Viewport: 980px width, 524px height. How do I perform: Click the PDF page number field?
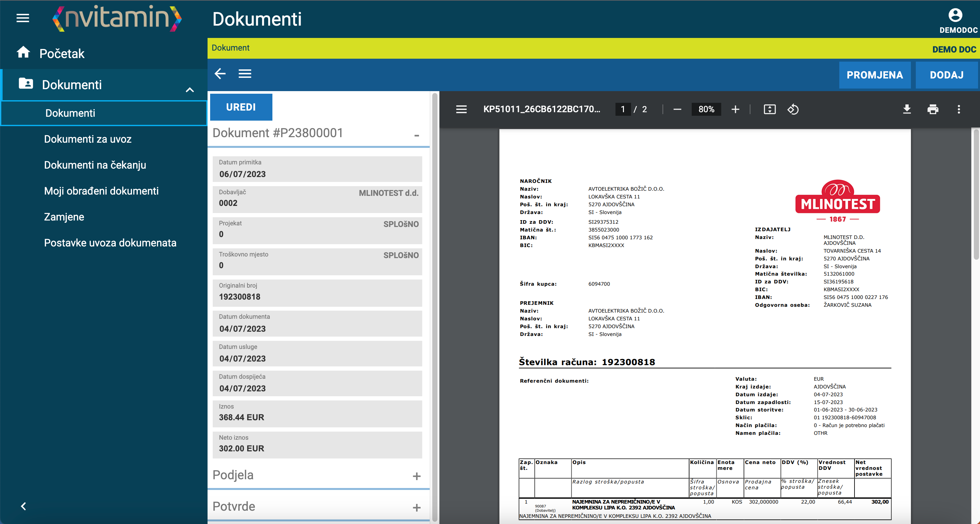[x=623, y=110]
